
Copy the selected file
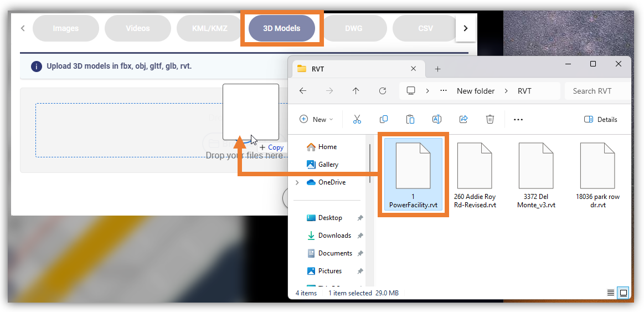[x=384, y=119]
